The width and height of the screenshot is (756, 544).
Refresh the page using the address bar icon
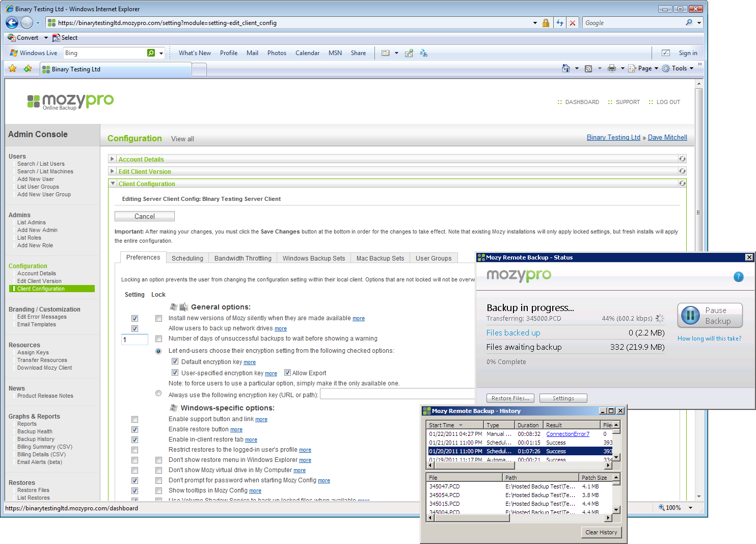pyautogui.click(x=560, y=23)
